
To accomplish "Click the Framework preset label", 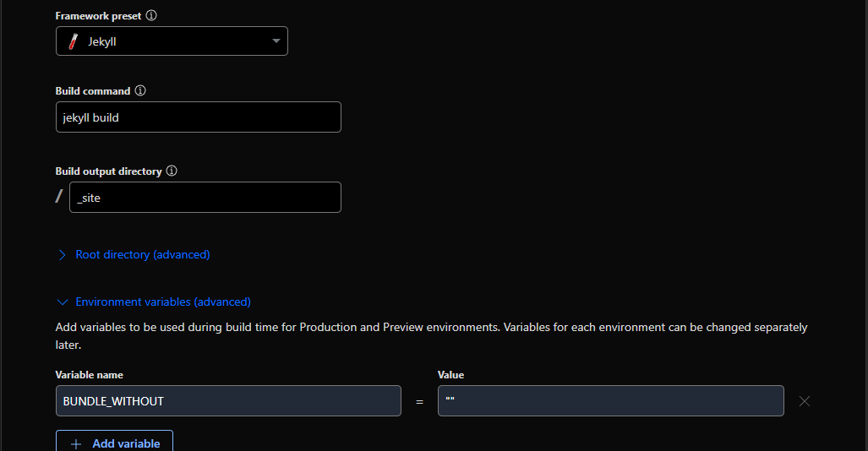I will click(x=98, y=16).
